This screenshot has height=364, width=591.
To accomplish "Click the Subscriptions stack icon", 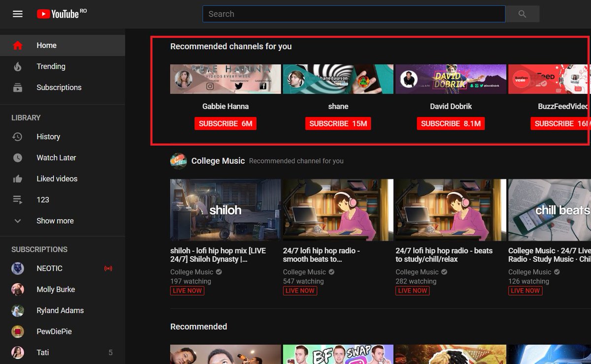I will point(18,88).
